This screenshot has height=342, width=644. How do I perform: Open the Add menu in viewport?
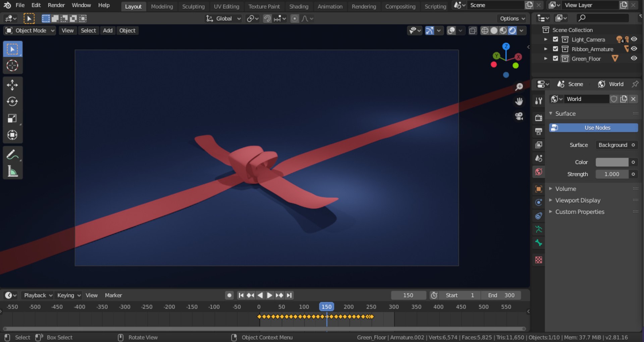click(108, 30)
